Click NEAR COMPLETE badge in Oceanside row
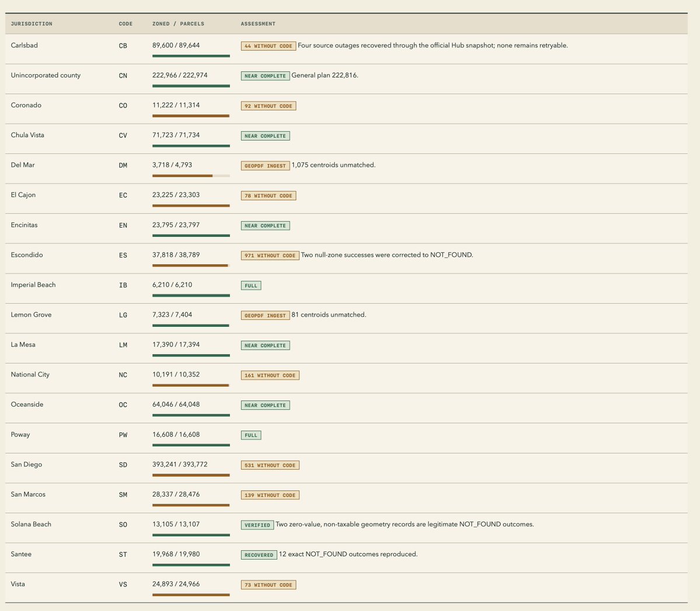The width and height of the screenshot is (700, 611). 265,405
